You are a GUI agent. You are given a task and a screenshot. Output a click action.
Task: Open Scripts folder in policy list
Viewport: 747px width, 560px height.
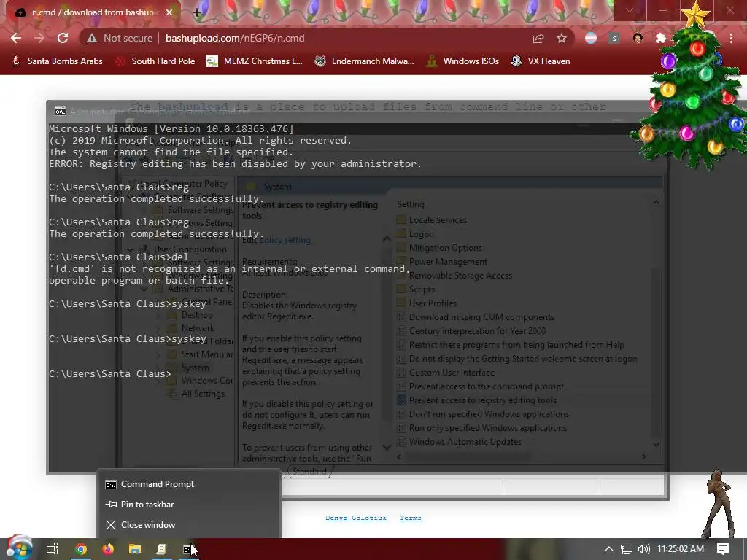pos(422,289)
